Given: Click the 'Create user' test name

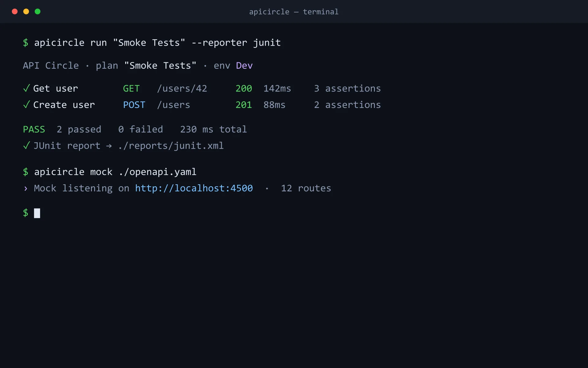Looking at the screenshot, I should coord(64,105).
